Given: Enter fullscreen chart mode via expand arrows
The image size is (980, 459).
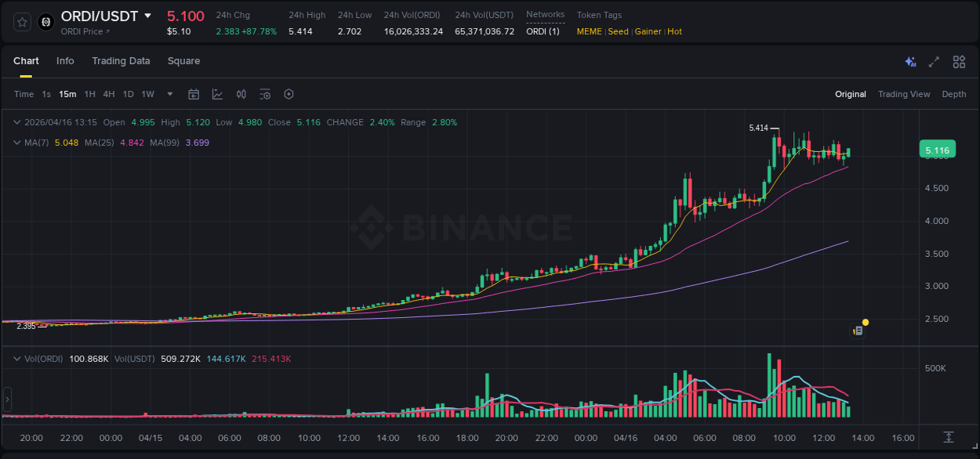Looking at the screenshot, I should [932, 61].
